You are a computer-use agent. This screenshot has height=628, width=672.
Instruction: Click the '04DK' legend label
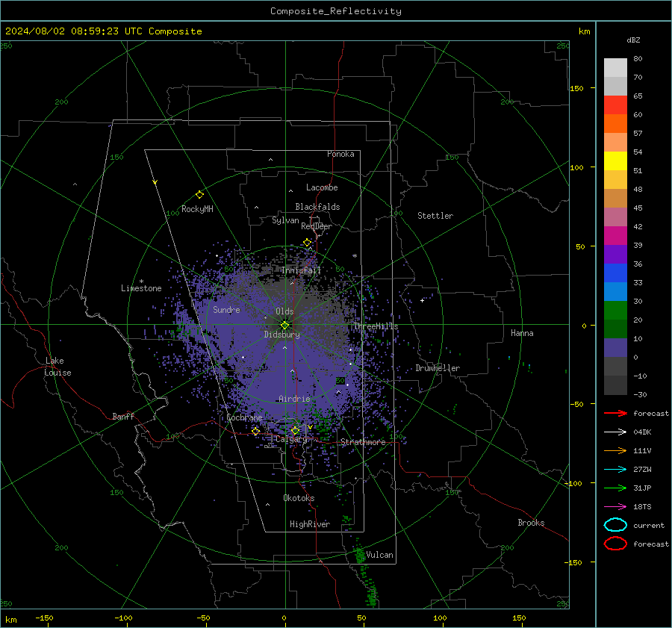click(x=642, y=432)
